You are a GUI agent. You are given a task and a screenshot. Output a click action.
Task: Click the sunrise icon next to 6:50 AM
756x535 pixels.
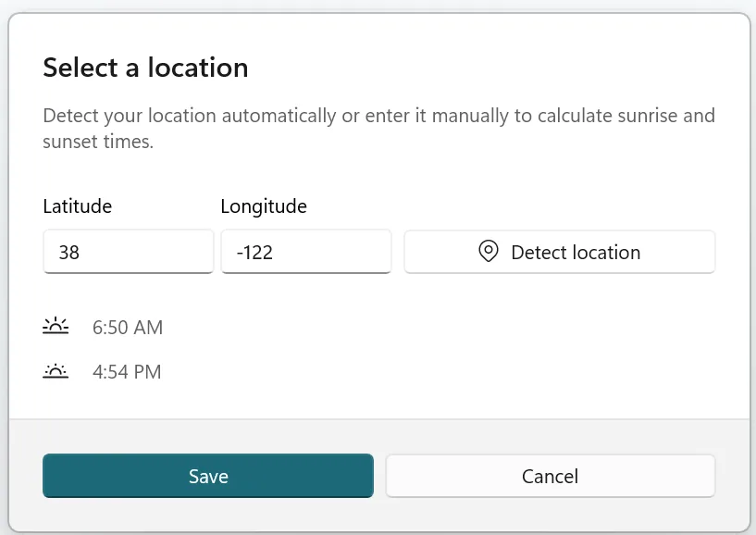56,327
